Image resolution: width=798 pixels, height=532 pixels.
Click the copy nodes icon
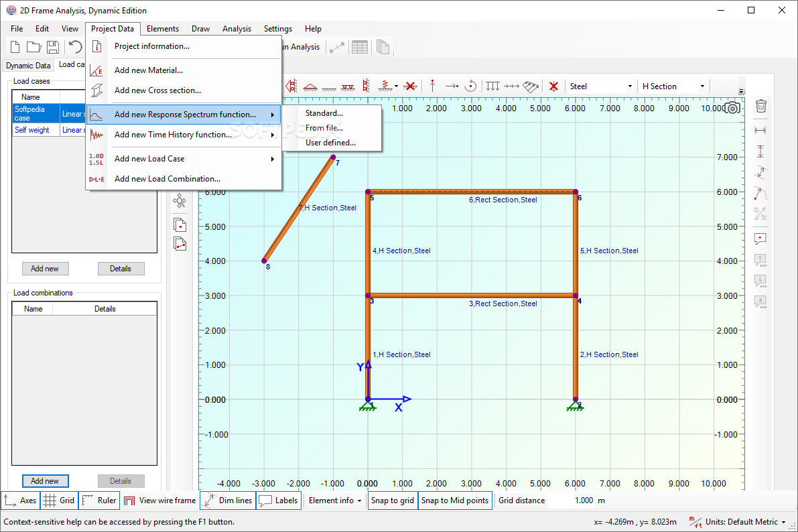pyautogui.click(x=180, y=224)
